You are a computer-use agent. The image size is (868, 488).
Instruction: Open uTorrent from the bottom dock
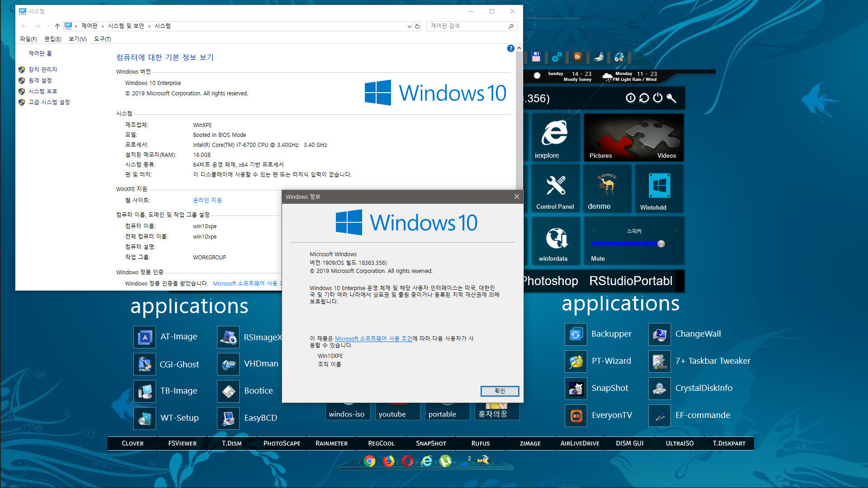[445, 461]
